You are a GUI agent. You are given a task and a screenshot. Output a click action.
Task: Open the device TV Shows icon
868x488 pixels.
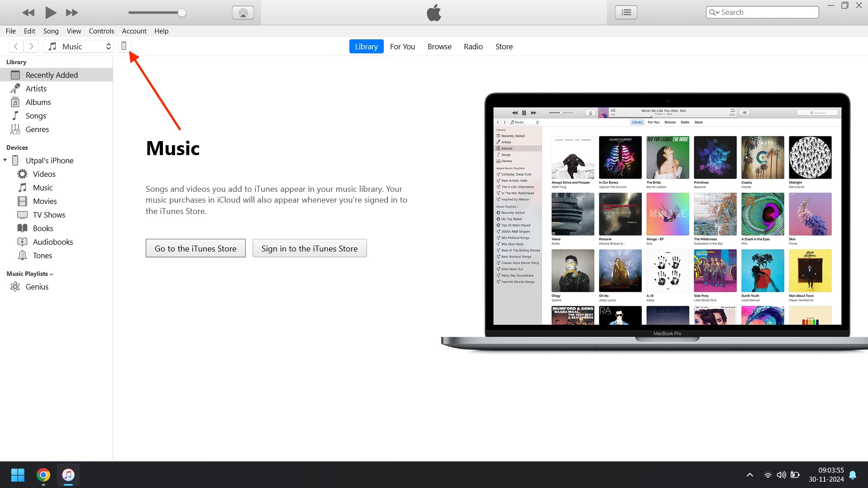coord(22,215)
